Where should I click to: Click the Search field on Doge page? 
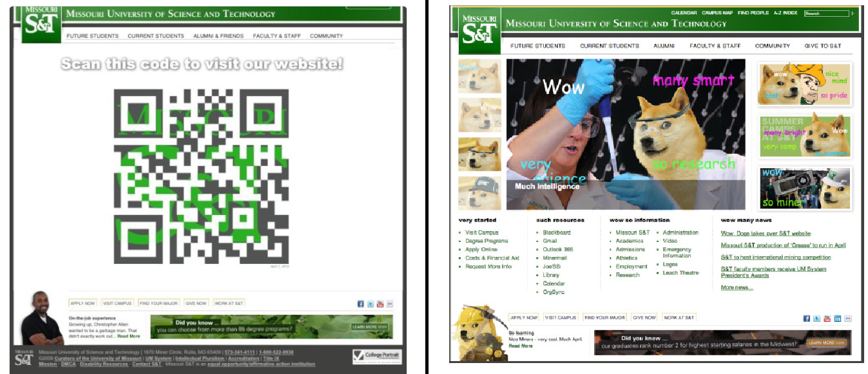click(x=827, y=13)
